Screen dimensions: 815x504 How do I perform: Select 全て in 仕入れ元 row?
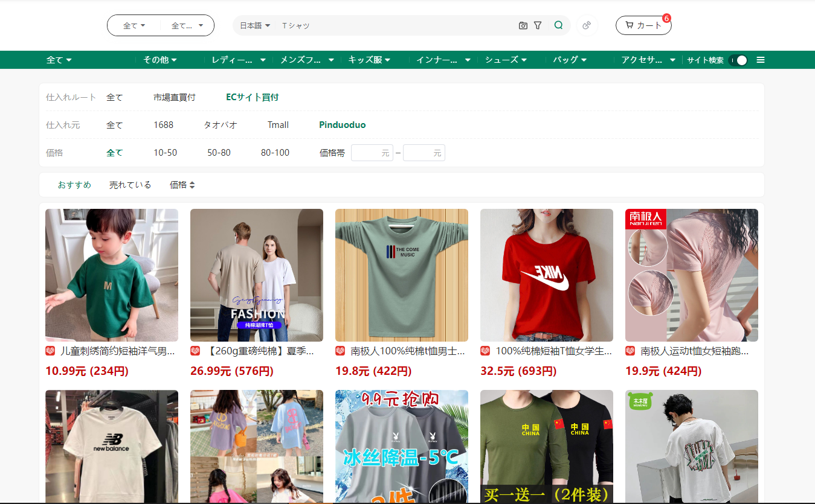[115, 125]
